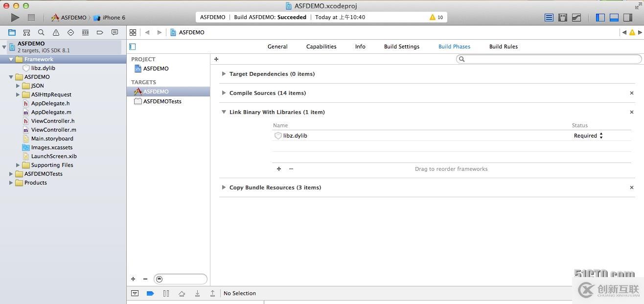Change libz.dylib Required status
Screen dimensions: 644x304
[588, 136]
